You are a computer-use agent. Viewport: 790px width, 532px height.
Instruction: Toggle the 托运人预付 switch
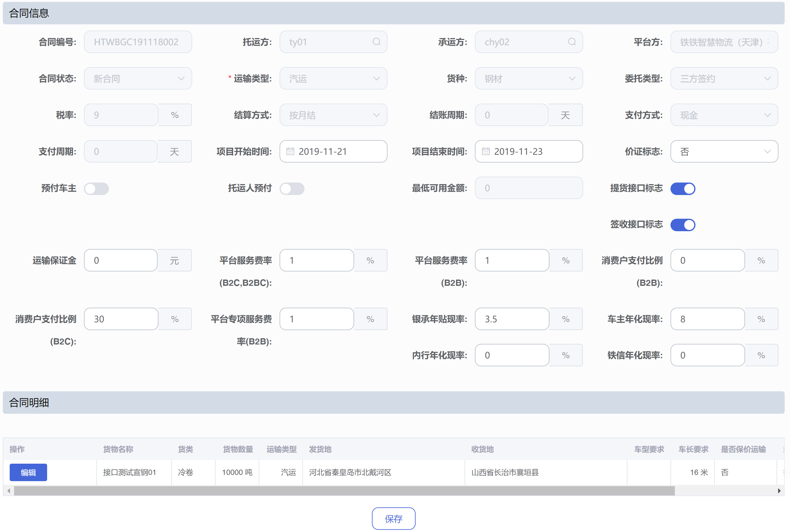pyautogui.click(x=292, y=188)
